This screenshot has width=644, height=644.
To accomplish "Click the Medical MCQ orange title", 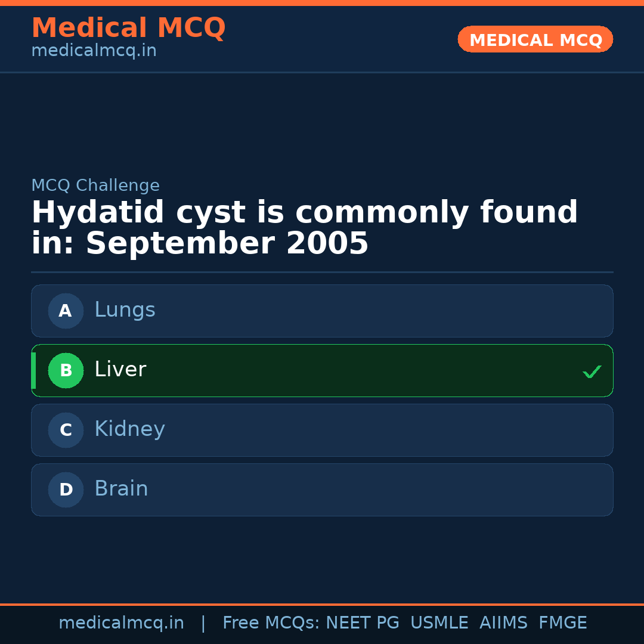I will (x=128, y=28).
